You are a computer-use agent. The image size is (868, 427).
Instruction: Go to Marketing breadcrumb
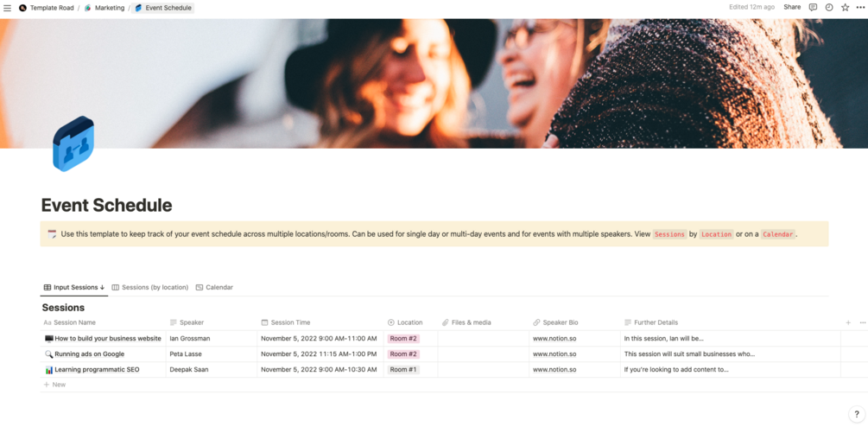click(110, 8)
